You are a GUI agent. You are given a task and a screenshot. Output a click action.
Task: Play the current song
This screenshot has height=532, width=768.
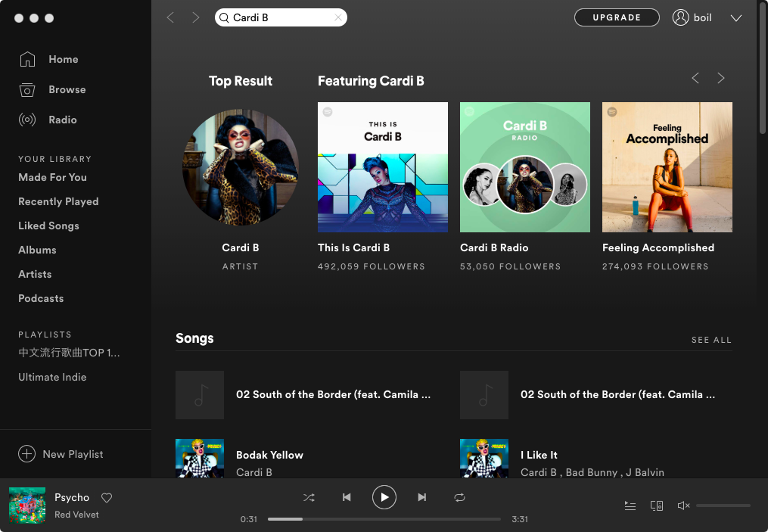pyautogui.click(x=384, y=497)
